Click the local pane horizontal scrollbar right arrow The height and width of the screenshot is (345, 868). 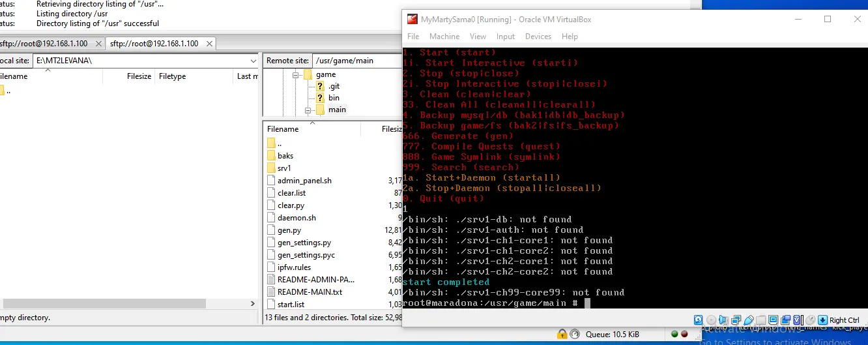pyautogui.click(x=253, y=304)
